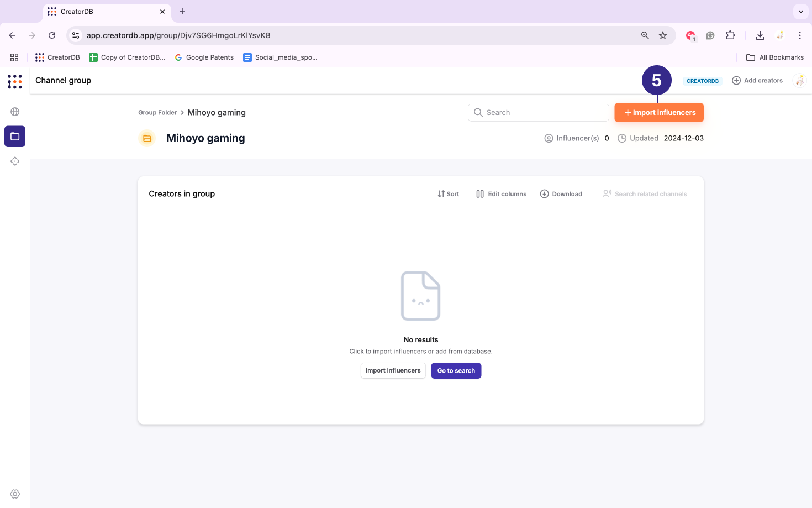The image size is (812, 508).
Task: Click the browser profile avatar
Action: coord(780,35)
